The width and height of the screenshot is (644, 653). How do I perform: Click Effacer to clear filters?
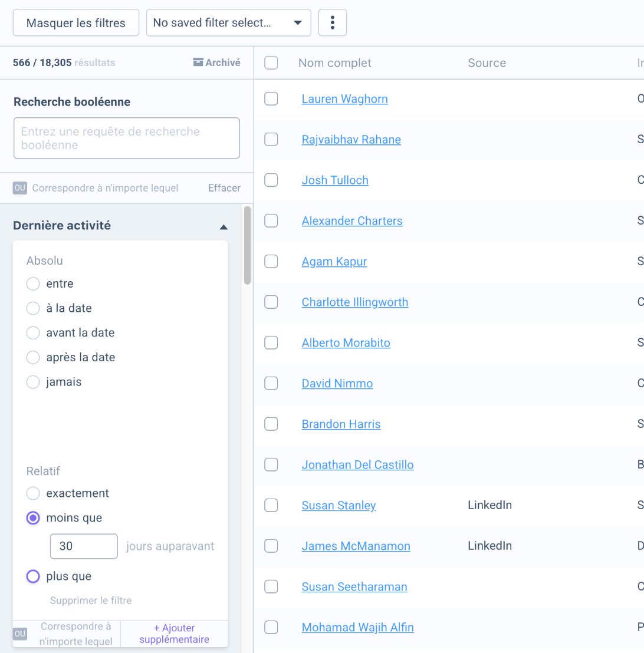[x=224, y=188]
